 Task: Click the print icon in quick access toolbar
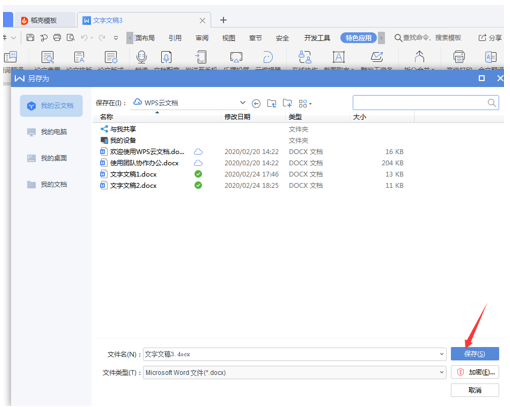click(x=57, y=38)
